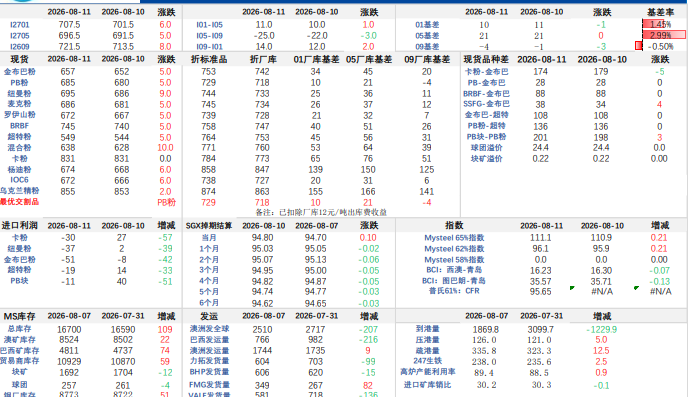Select the BCI: 西澳-青岛 label

pyautogui.click(x=454, y=269)
